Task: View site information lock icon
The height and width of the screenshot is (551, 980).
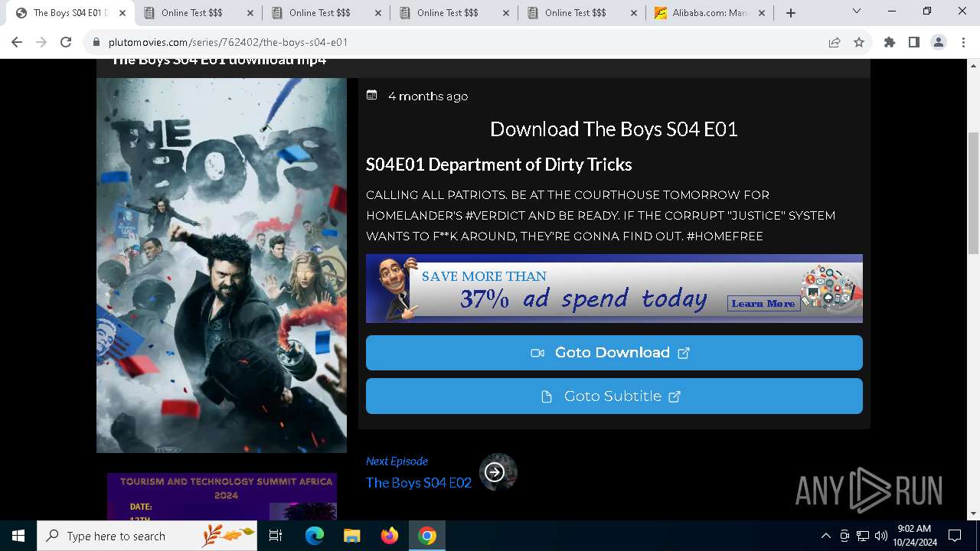Action: coord(96,42)
